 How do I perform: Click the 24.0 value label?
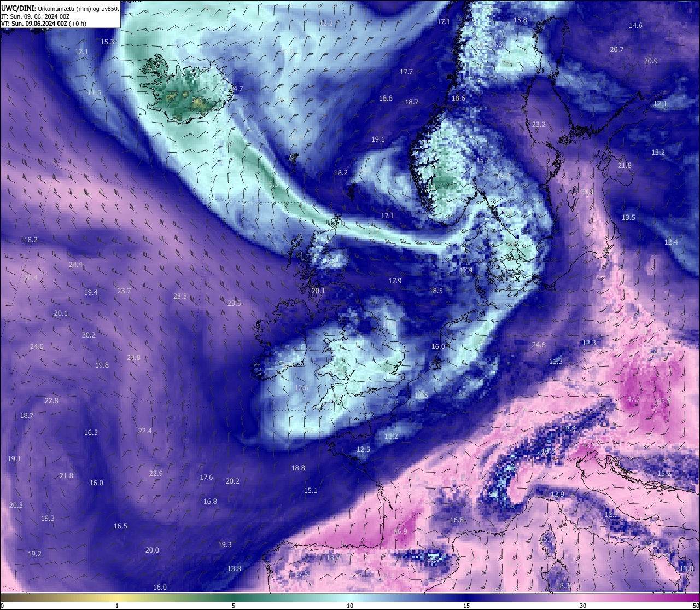[37, 346]
